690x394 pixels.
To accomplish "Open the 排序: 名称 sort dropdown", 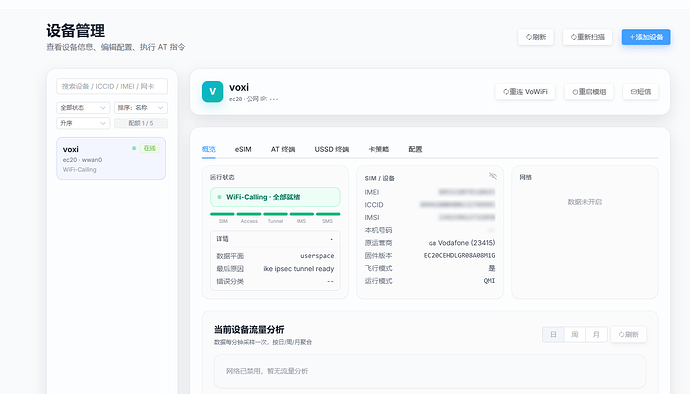I will tap(141, 107).
